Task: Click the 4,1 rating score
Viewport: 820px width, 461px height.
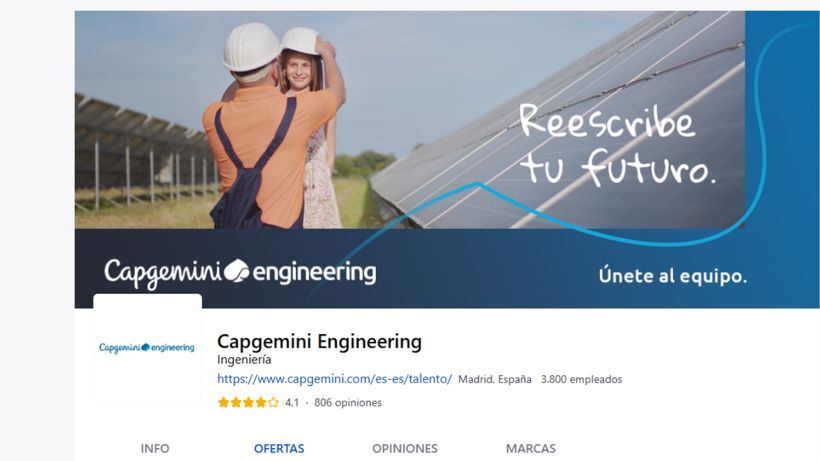Action: tap(292, 402)
